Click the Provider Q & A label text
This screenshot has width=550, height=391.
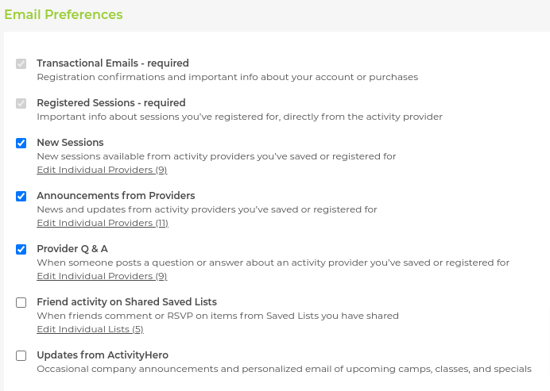[x=72, y=249]
